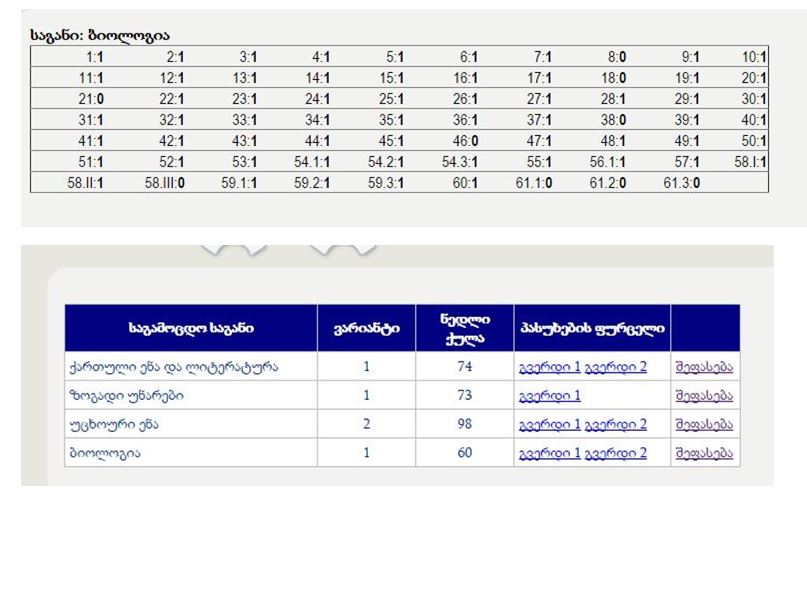The width and height of the screenshot is (807, 610).
Task: Click the ბიოლოგია subject cell in lower table
Action: [x=191, y=453]
